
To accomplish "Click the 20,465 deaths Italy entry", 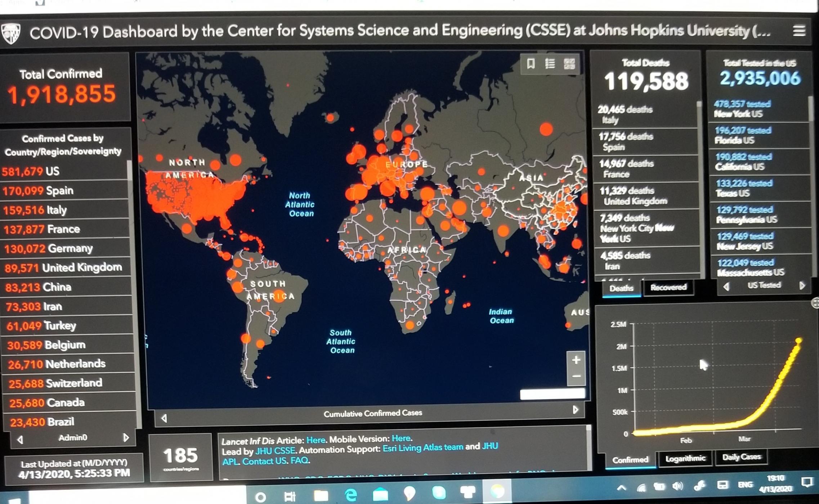I will [x=645, y=114].
